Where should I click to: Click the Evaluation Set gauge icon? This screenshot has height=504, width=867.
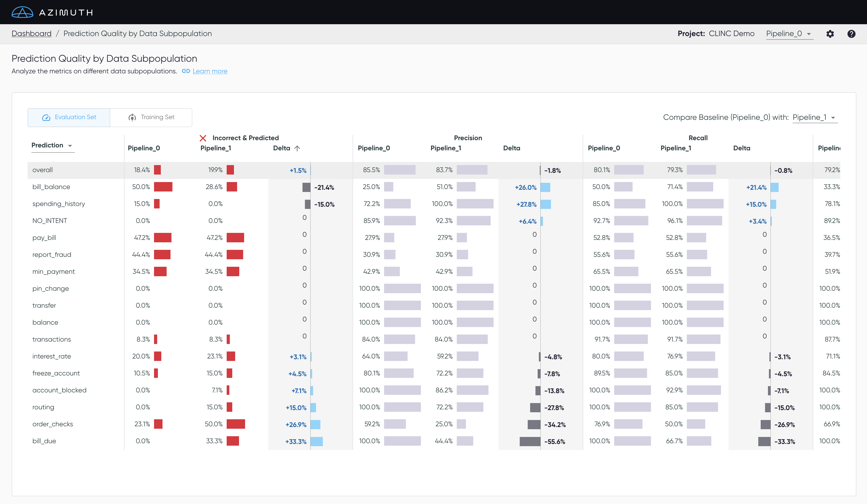46,118
